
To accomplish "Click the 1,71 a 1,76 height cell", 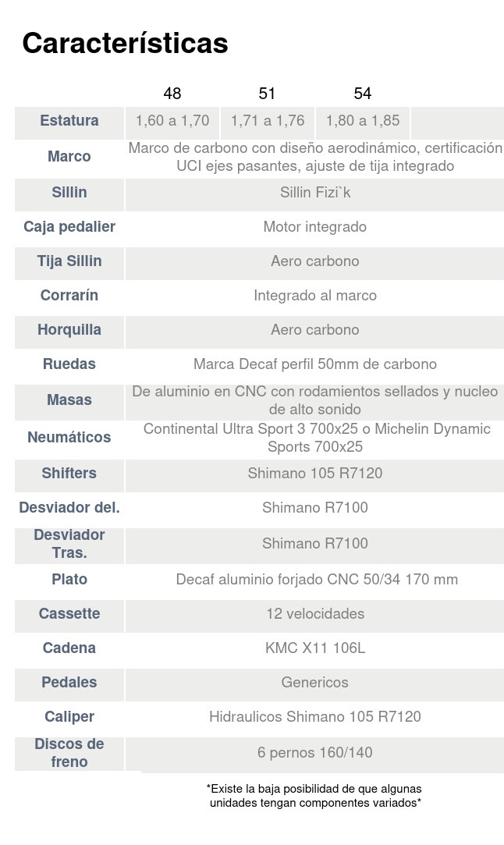I will click(268, 121).
